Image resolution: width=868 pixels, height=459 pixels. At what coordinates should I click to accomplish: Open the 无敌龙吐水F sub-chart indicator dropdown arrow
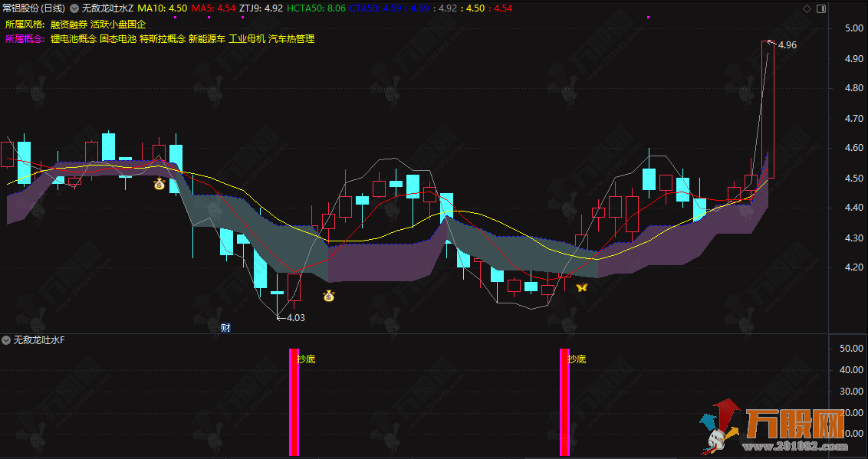click(x=7, y=340)
